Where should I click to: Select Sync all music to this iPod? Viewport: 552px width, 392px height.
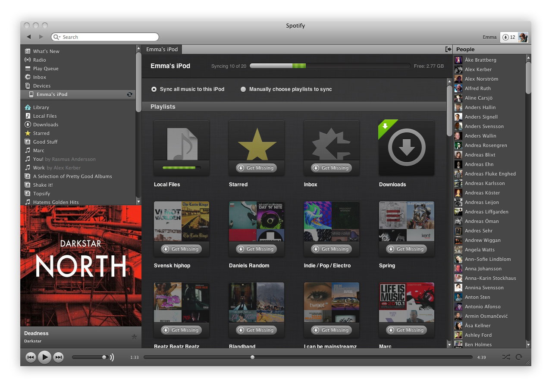coord(188,89)
